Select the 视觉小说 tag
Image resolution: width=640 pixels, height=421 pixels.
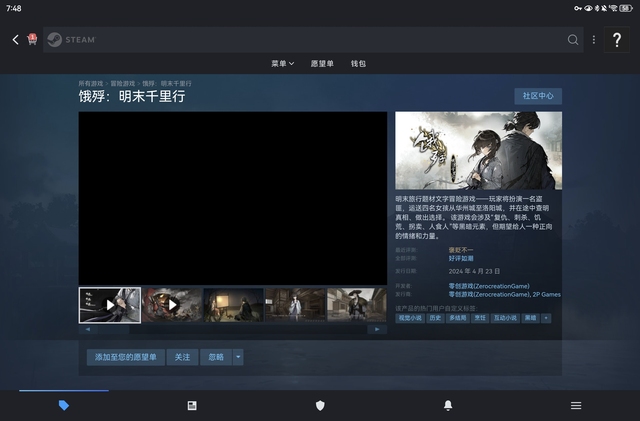click(410, 318)
